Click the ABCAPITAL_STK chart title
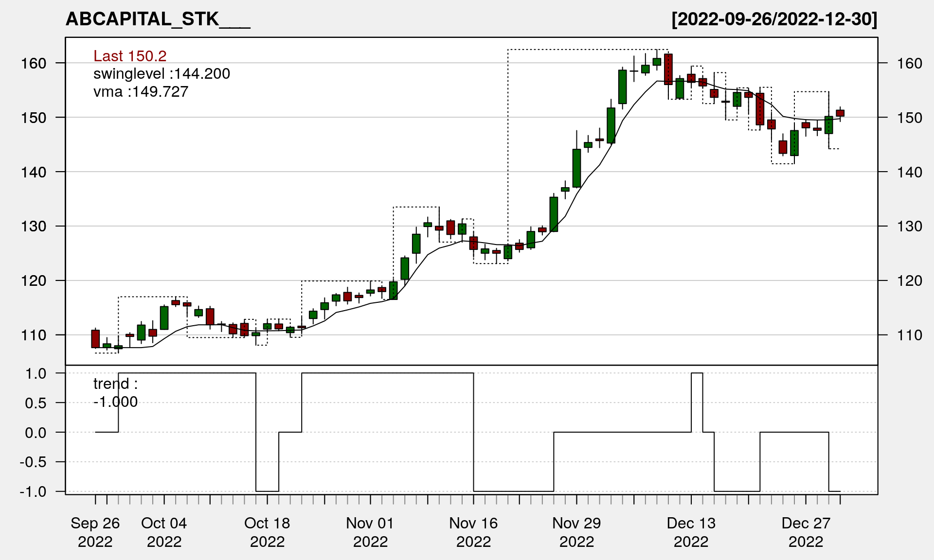934x560 pixels. (158, 19)
